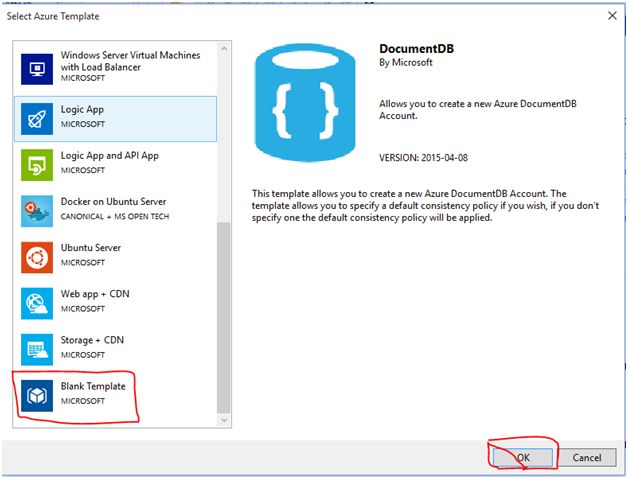Select the 'Ubuntu Server' template title
The image size is (628, 479).
[91, 248]
